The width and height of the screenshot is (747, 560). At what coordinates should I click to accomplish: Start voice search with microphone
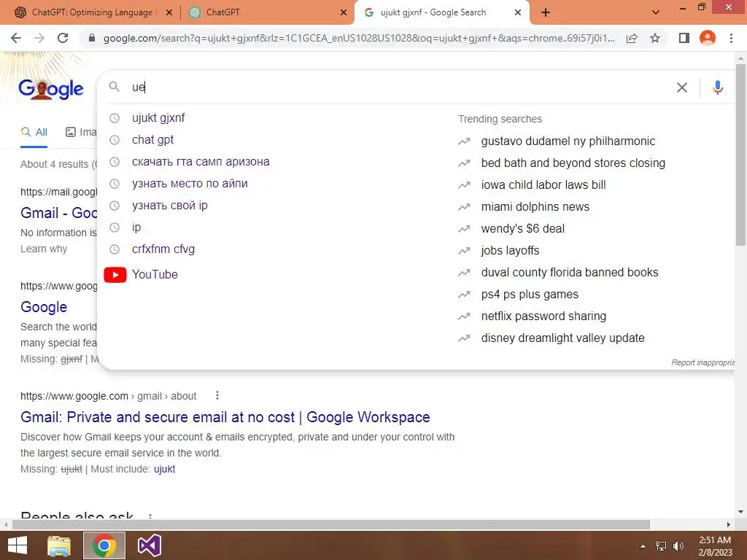click(718, 87)
